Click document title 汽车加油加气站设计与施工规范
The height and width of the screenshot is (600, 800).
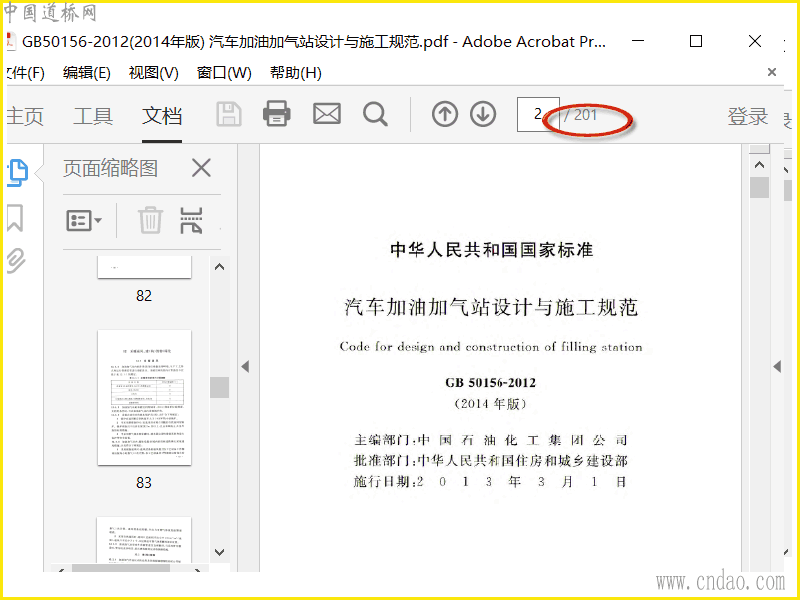491,307
